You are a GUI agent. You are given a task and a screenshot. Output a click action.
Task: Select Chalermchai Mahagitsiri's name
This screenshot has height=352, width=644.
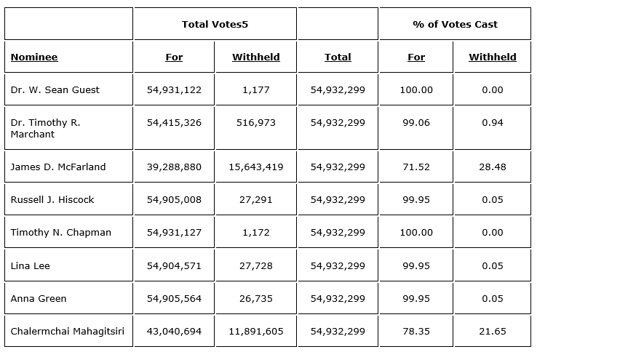[68, 331]
